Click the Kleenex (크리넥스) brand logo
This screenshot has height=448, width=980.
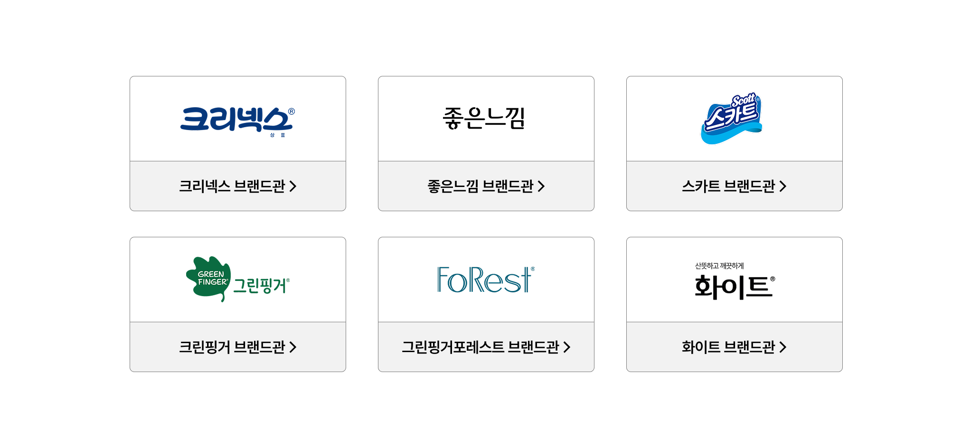(x=237, y=119)
